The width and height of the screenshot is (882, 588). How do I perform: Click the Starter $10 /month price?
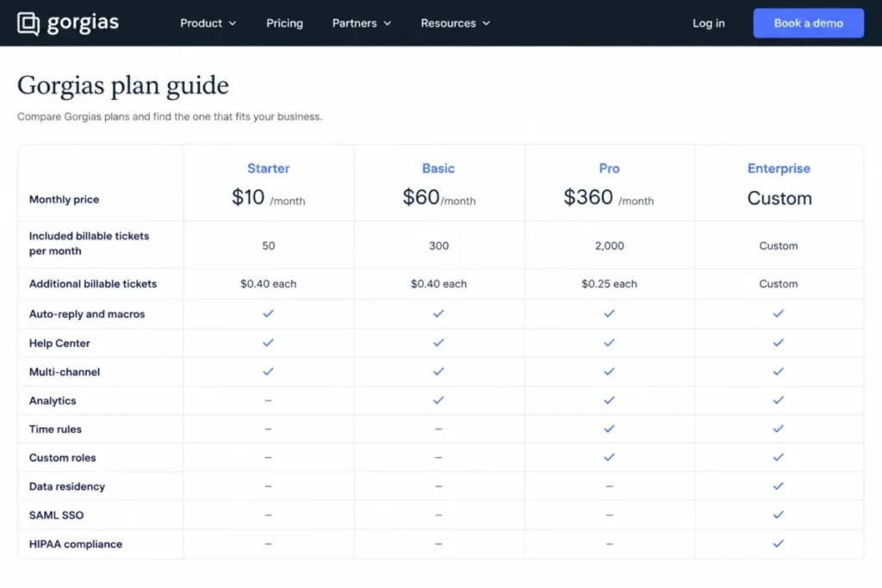click(269, 198)
